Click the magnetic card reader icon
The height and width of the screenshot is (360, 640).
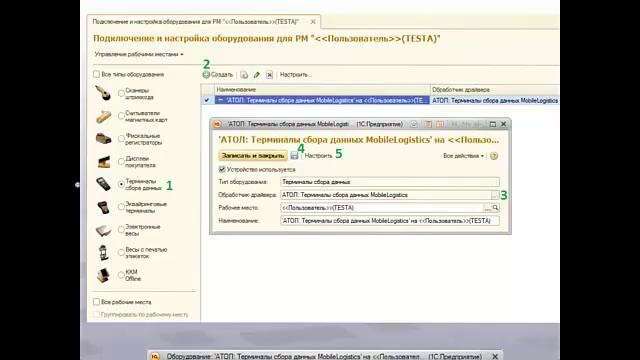pyautogui.click(x=103, y=117)
